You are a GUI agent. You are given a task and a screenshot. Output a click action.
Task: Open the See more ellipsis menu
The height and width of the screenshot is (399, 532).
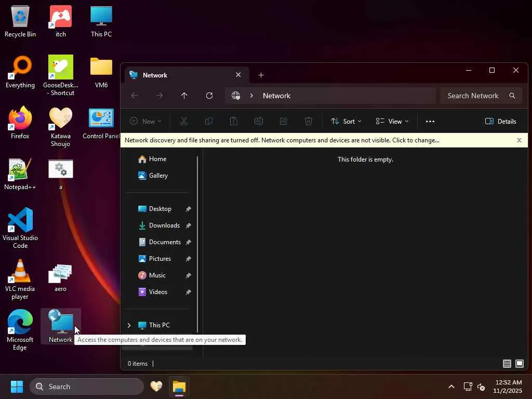tap(430, 121)
